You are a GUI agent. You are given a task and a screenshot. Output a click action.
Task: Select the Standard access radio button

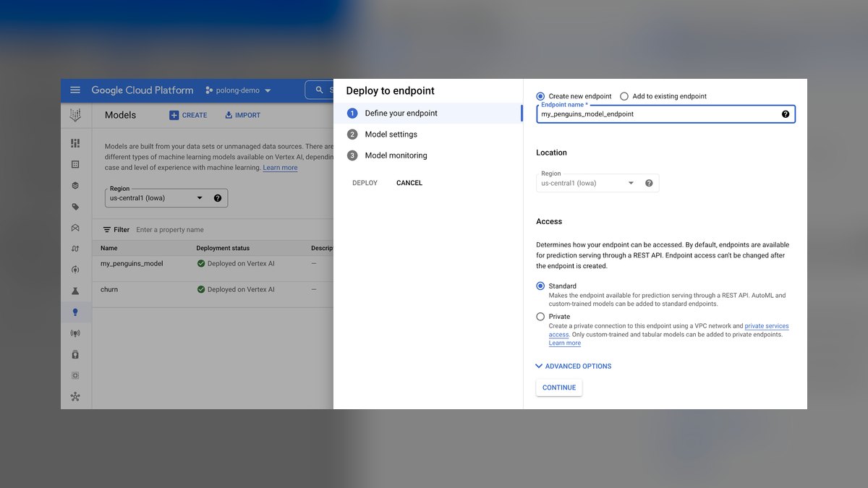point(540,286)
